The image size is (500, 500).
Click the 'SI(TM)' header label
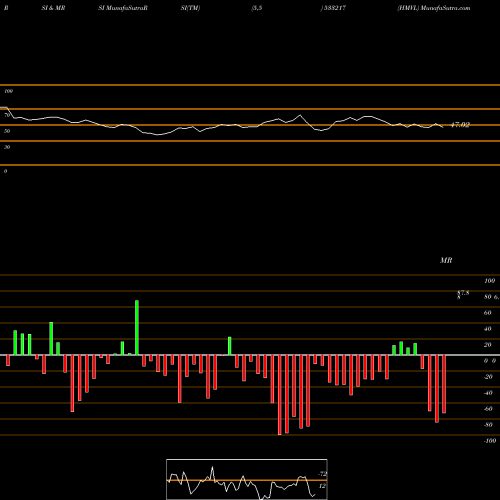[190, 8]
